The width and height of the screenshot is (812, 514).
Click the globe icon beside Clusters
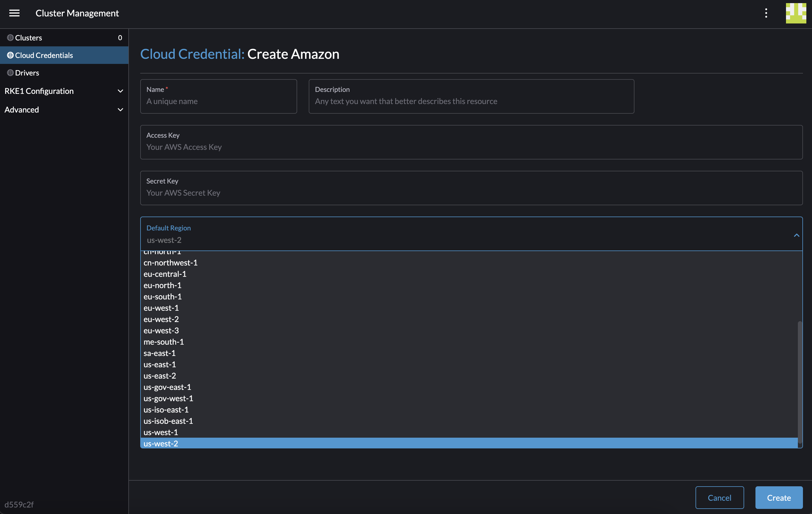click(x=10, y=37)
